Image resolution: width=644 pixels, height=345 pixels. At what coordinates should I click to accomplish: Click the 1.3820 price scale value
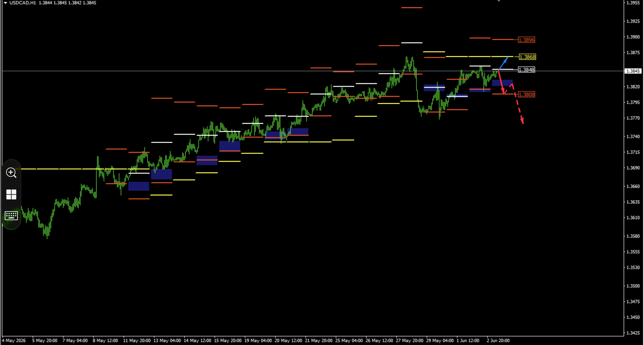tap(633, 87)
